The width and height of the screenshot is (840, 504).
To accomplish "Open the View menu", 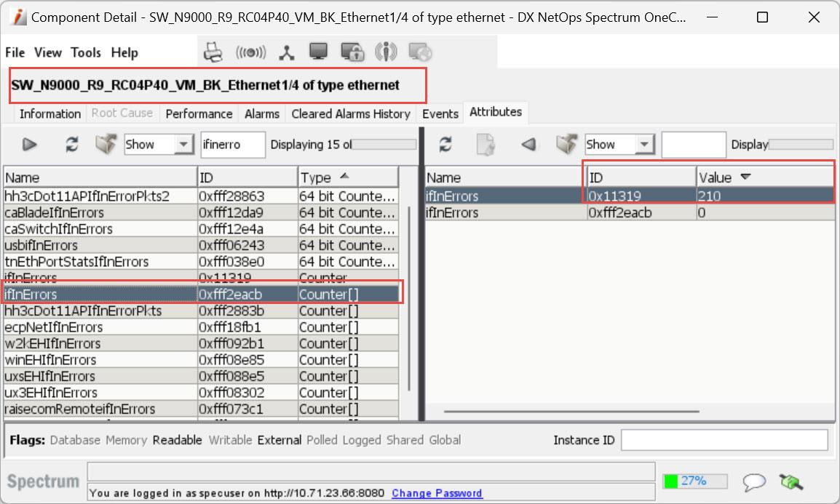I will click(48, 52).
